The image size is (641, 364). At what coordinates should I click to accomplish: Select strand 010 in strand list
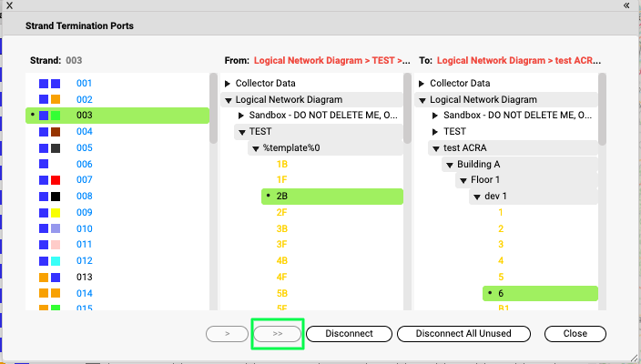[x=85, y=228]
